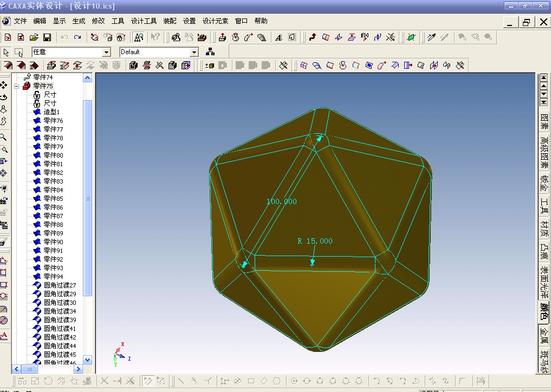Open the 显示 menu
Viewport: 551px width, 392px height.
(x=60, y=21)
